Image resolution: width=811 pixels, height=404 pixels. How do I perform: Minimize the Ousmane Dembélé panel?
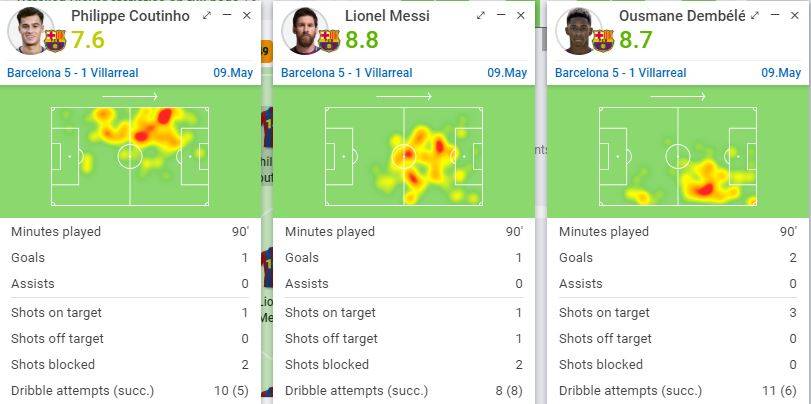click(775, 16)
